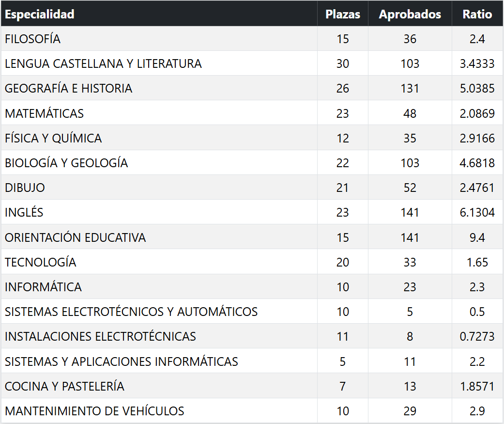Click the INGLÉS ratio value 6.1304
Image resolution: width=504 pixels, height=424 pixels.
(477, 212)
